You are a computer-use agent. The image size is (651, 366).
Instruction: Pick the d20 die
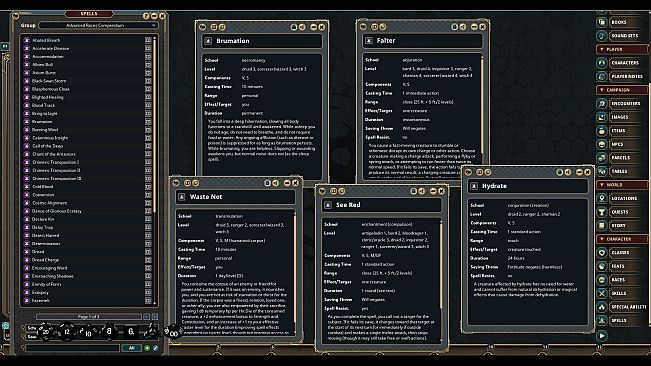(x=45, y=332)
